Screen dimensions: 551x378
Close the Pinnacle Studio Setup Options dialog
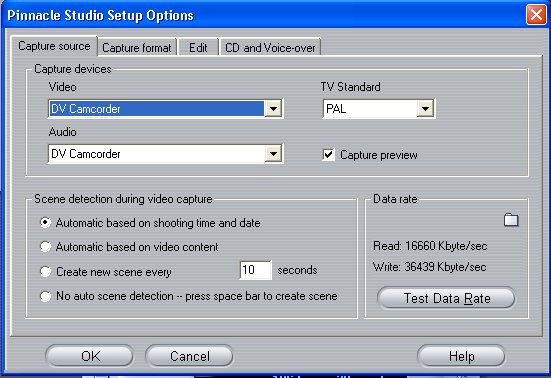click(x=536, y=15)
